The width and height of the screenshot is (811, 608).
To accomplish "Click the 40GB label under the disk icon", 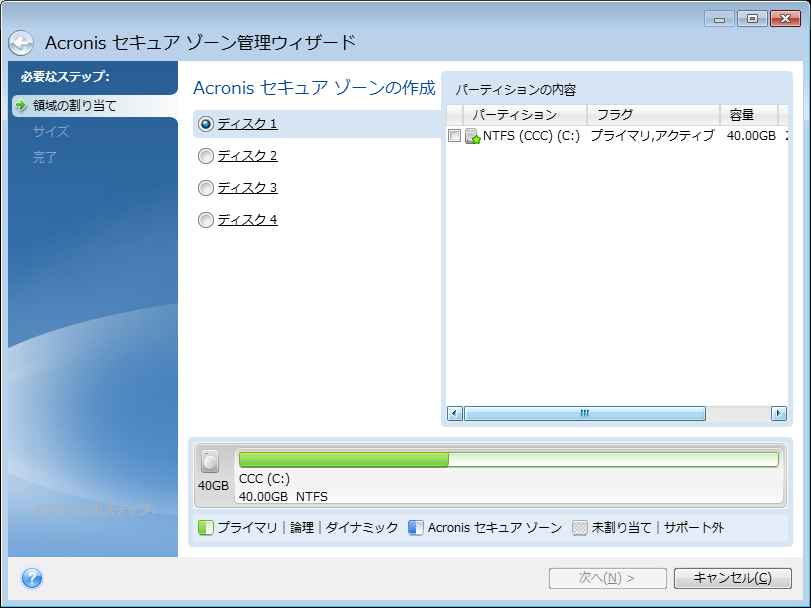I will [x=213, y=485].
